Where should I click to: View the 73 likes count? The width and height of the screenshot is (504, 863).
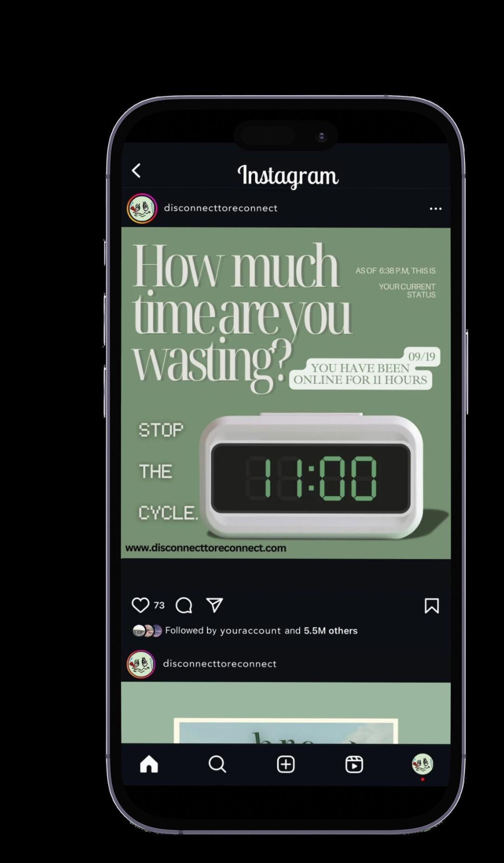[159, 605]
